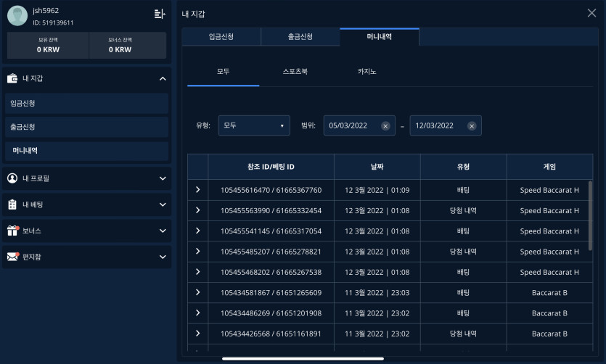Click the 유형 column header
Screen dimensions: 606x364
[x=463, y=167]
